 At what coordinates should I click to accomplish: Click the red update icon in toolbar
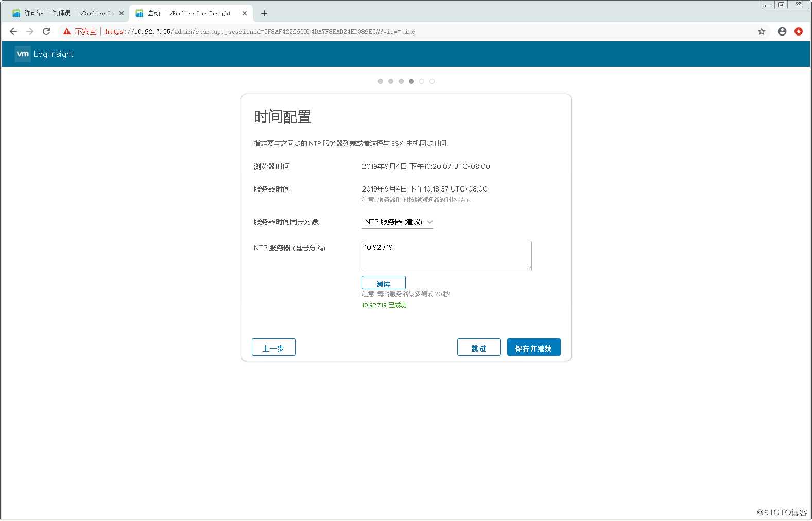coord(799,31)
